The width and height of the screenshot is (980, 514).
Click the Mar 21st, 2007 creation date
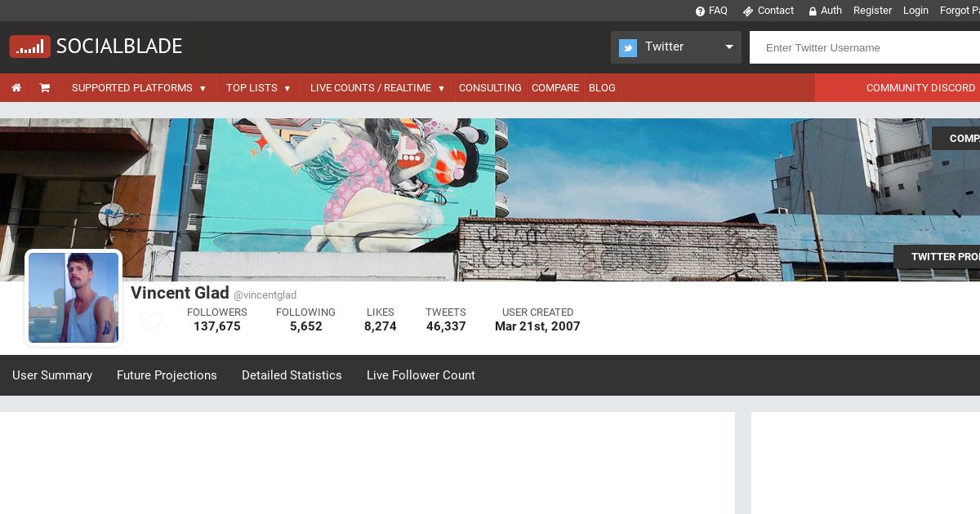(x=537, y=326)
